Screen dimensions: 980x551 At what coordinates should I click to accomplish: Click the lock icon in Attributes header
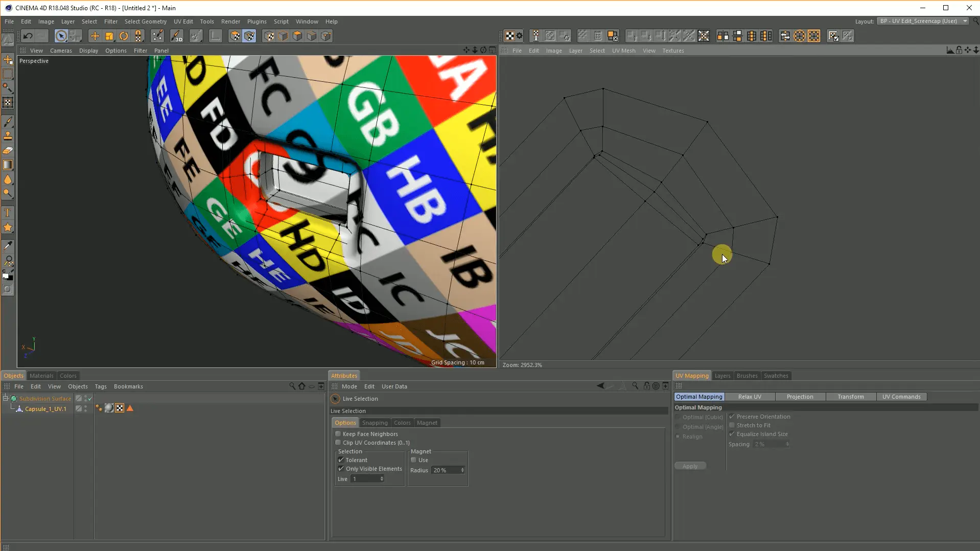pyautogui.click(x=647, y=386)
